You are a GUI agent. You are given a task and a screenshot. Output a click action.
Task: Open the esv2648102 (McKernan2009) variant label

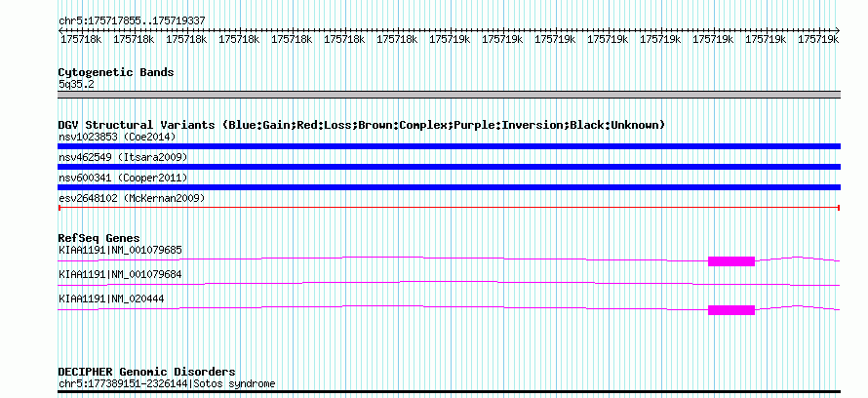pyautogui.click(x=132, y=198)
